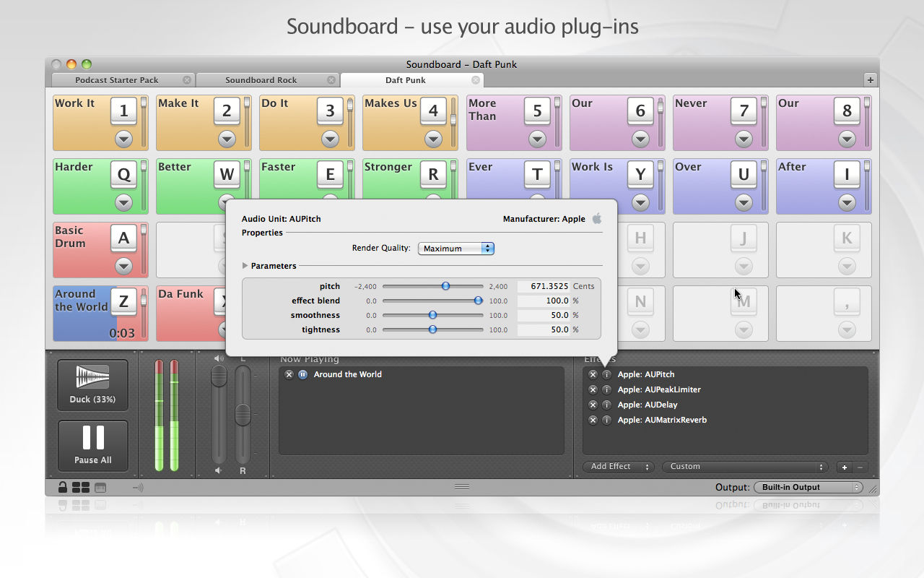
Task: Open the Built-in Output dropdown
Action: 808,487
